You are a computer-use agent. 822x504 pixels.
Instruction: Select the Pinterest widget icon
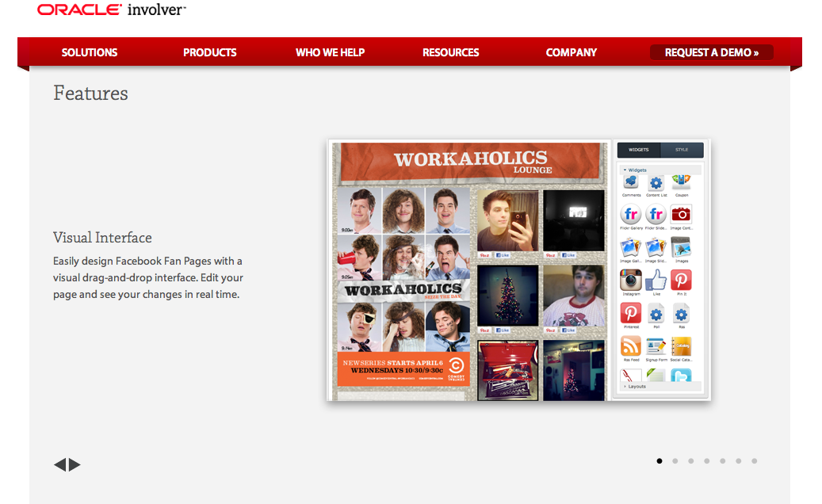point(631,313)
